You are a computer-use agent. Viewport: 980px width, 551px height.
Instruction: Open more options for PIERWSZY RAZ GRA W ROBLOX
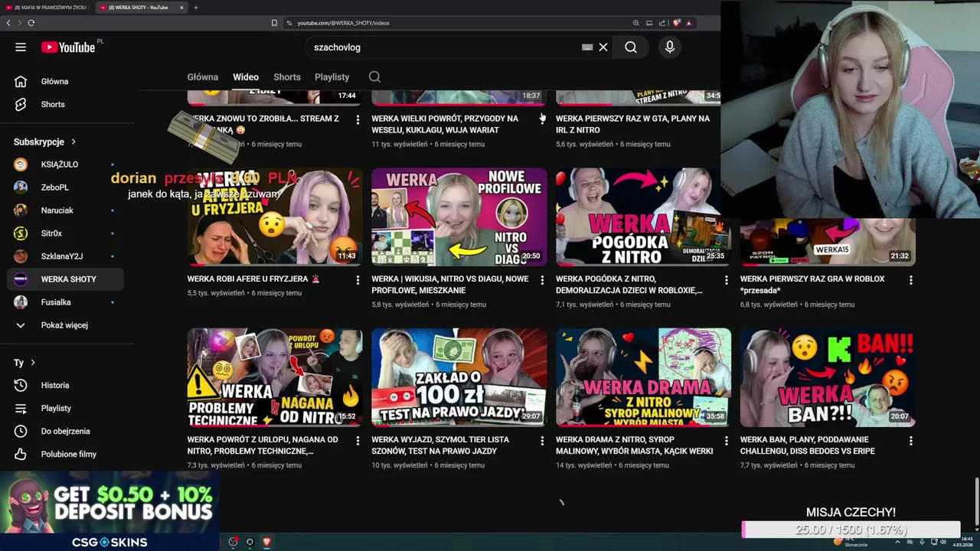point(911,281)
